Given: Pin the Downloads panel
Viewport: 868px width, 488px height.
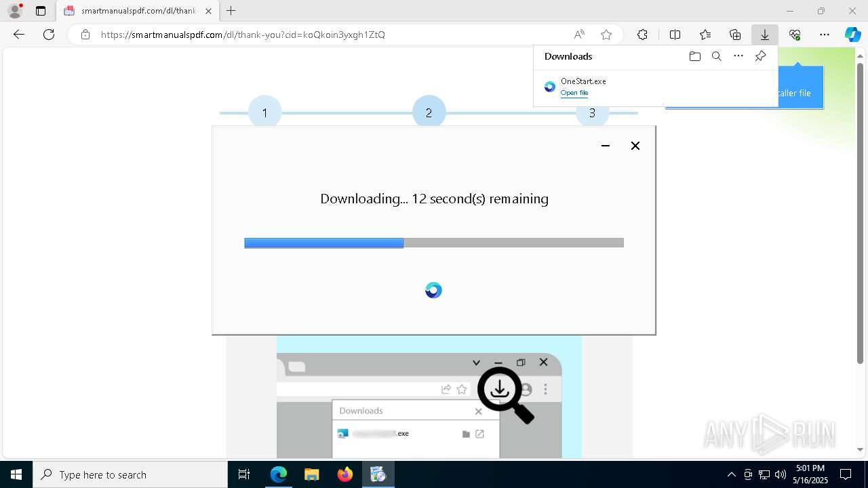Looking at the screenshot, I should click(760, 56).
